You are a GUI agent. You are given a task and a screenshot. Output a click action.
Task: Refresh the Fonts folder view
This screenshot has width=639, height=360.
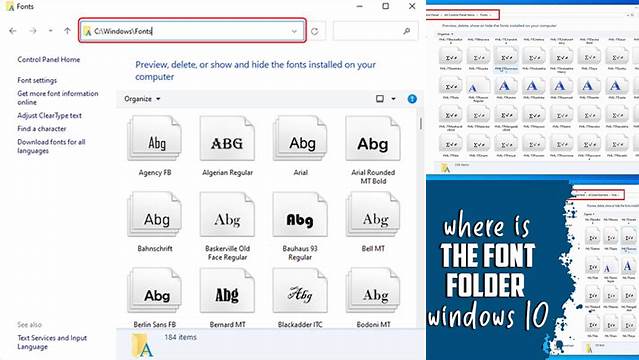(315, 31)
